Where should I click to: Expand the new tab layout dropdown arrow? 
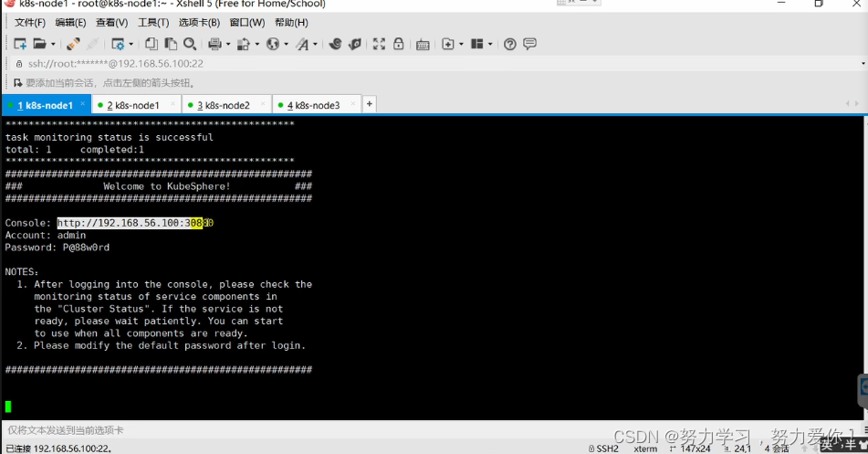[461, 45]
